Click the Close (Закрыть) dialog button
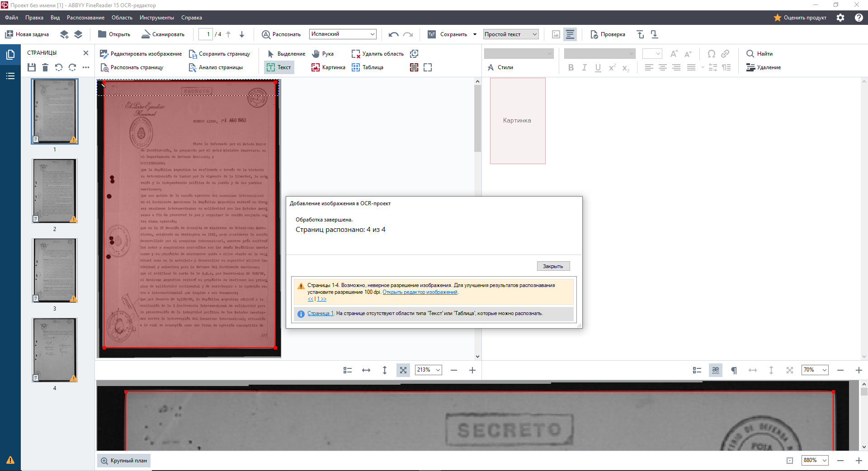The width and height of the screenshot is (868, 471). (553, 266)
